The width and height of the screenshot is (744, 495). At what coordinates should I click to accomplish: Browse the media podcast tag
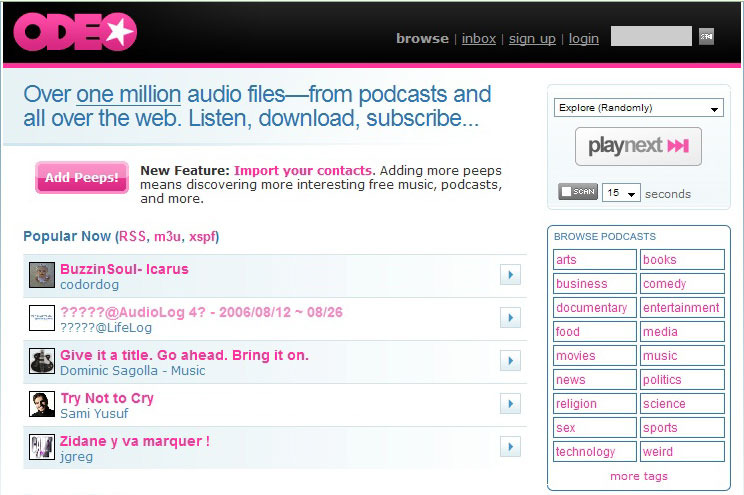[x=682, y=331]
